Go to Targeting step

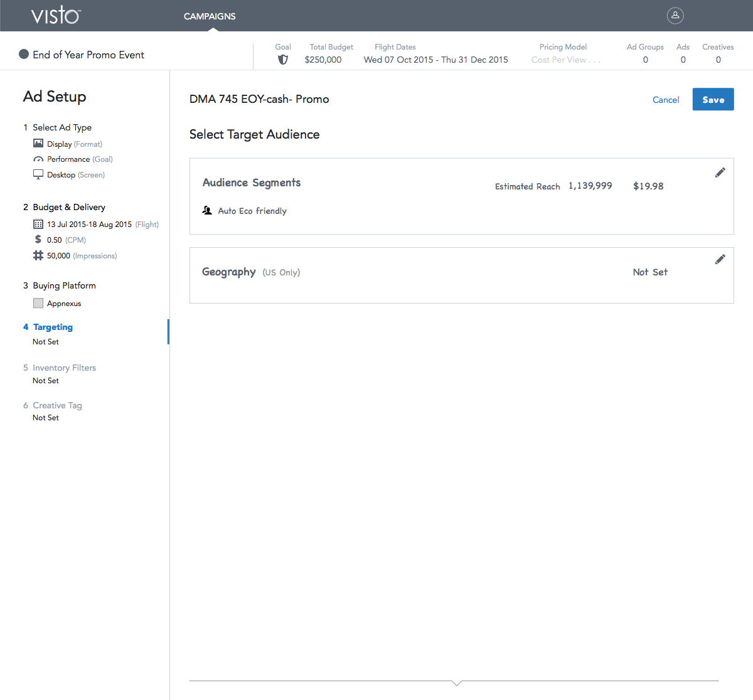[53, 327]
